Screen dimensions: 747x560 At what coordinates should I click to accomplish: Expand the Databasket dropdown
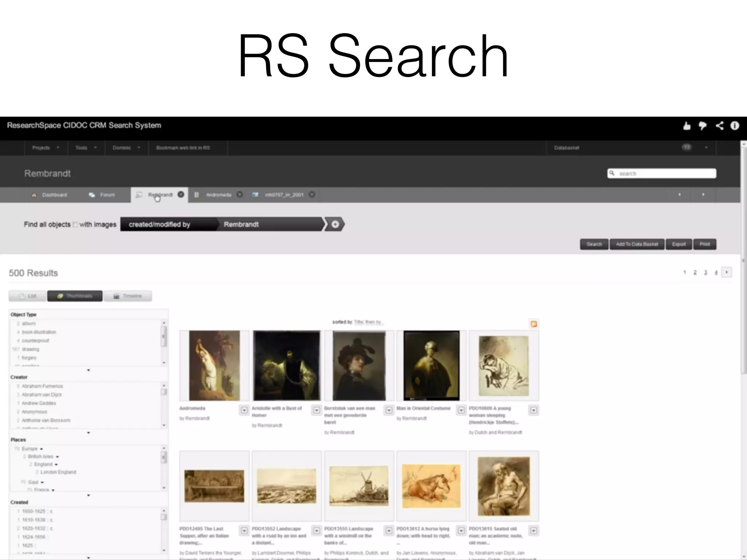[706, 147]
